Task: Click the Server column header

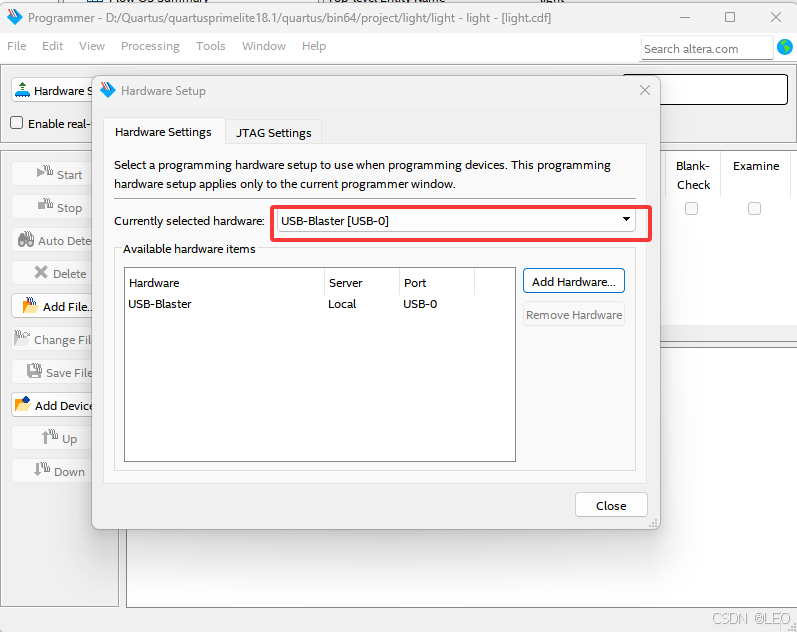Action: pos(362,283)
